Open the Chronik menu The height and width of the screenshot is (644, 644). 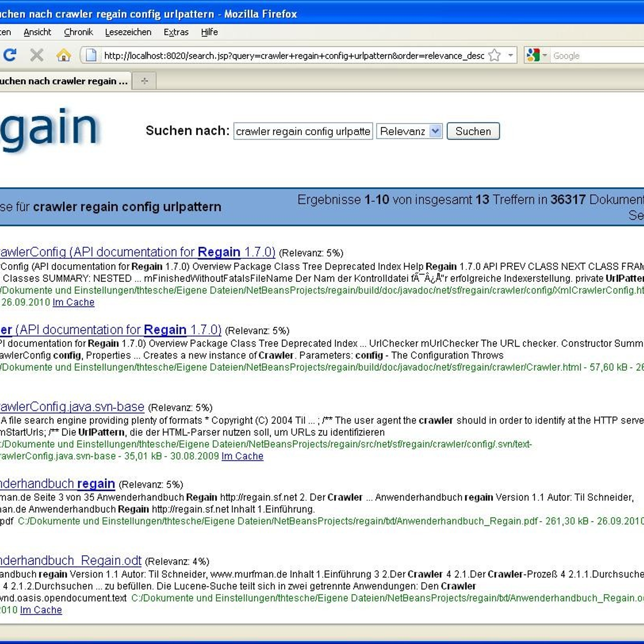pyautogui.click(x=78, y=32)
